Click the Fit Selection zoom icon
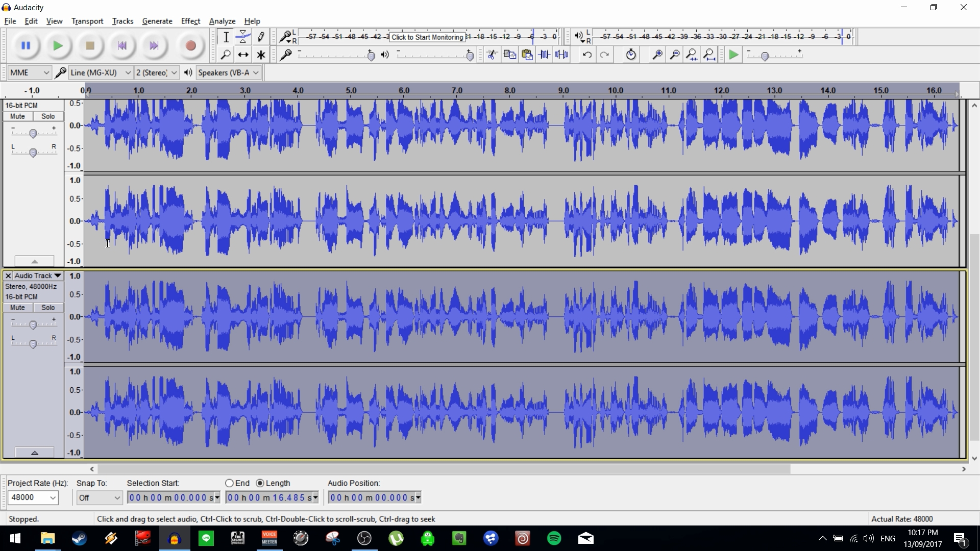This screenshot has height=551, width=980. tap(692, 55)
